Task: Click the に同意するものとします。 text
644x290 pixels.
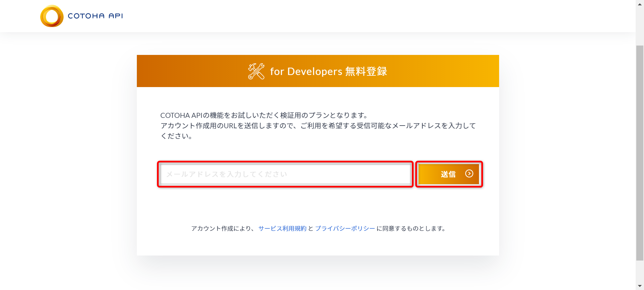Action: coord(411,228)
